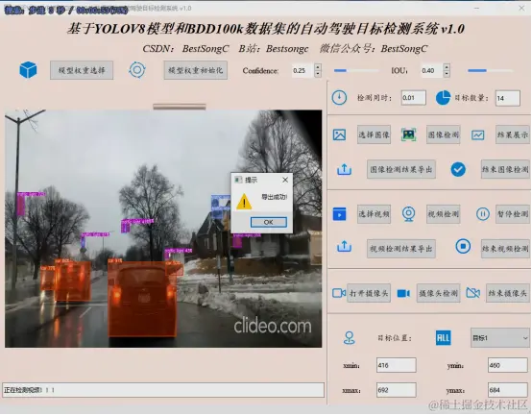Click the xmin field showing 416
This screenshot has width=532, height=415.
pos(397,365)
